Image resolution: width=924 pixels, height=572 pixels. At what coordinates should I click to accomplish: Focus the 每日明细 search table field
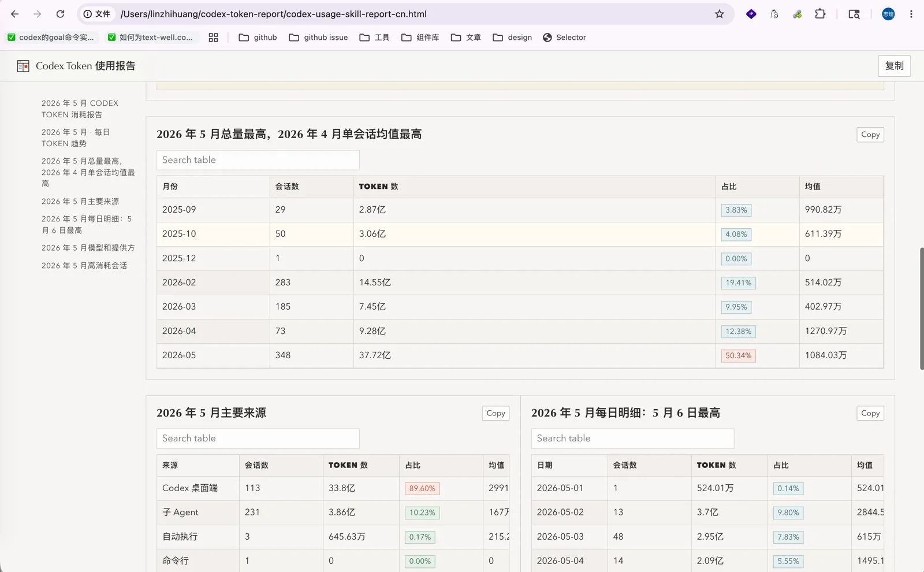pyautogui.click(x=632, y=439)
